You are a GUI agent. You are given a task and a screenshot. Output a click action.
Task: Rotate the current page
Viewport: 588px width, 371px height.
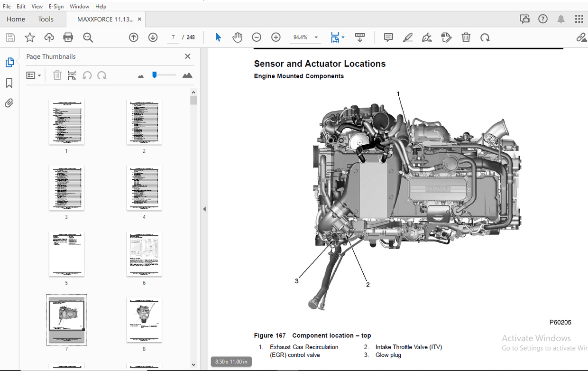click(485, 37)
